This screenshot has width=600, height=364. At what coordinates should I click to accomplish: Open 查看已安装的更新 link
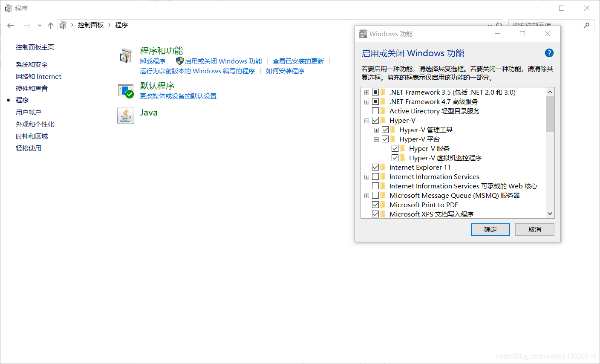[x=298, y=61]
